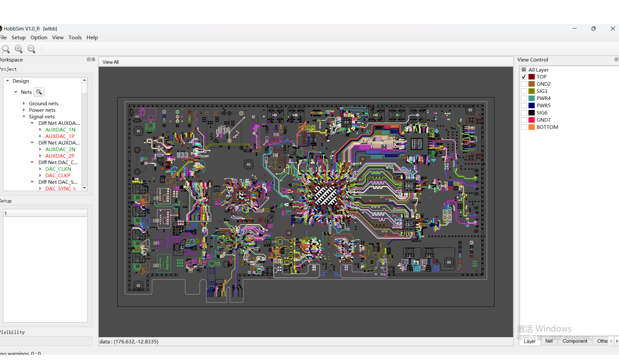Restore down the HobbSim window
The height and width of the screenshot is (364, 619).
click(593, 28)
